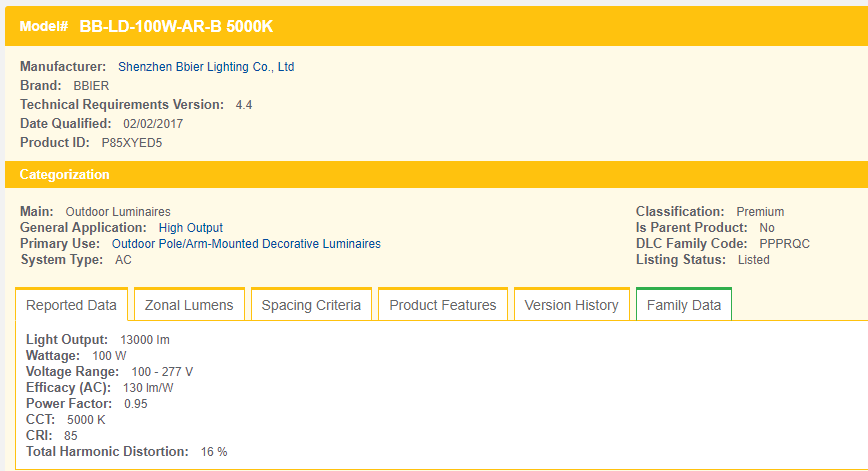
Task: Click the Categorization section header
Action: coord(436,174)
